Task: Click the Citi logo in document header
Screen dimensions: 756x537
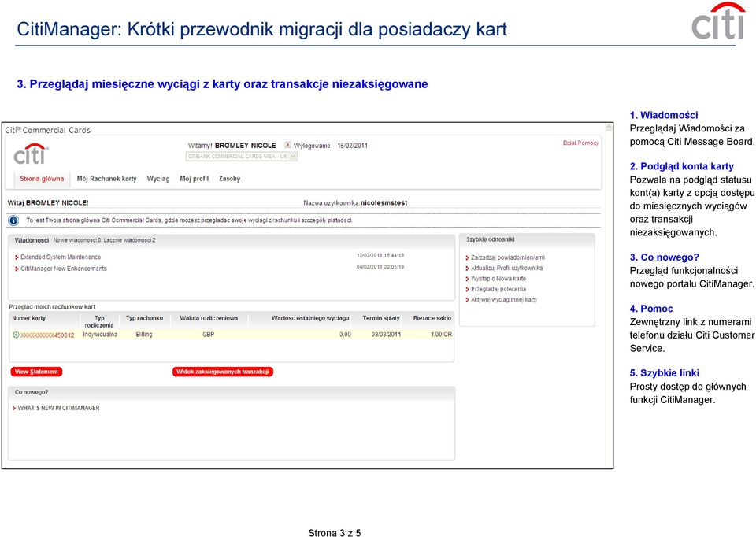Action: [718, 20]
